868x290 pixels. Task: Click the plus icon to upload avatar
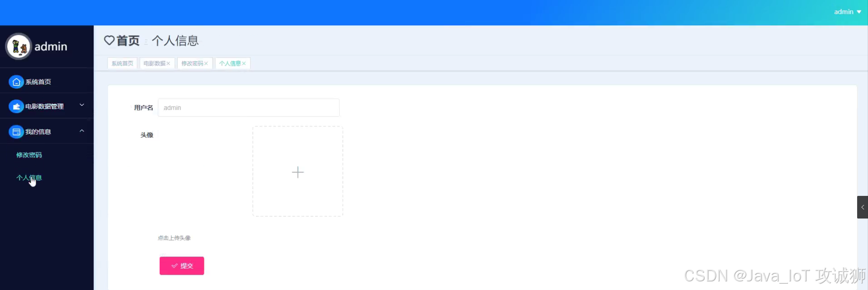[298, 172]
